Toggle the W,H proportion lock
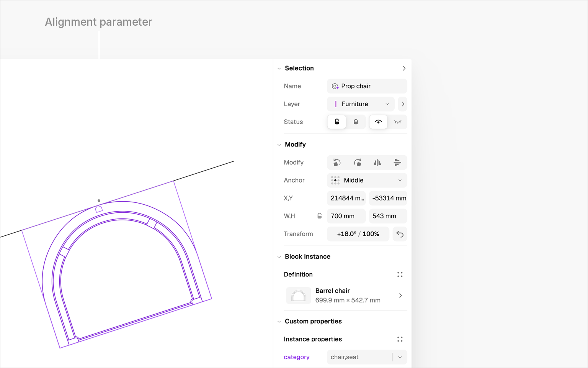The height and width of the screenshot is (368, 588). [x=320, y=216]
